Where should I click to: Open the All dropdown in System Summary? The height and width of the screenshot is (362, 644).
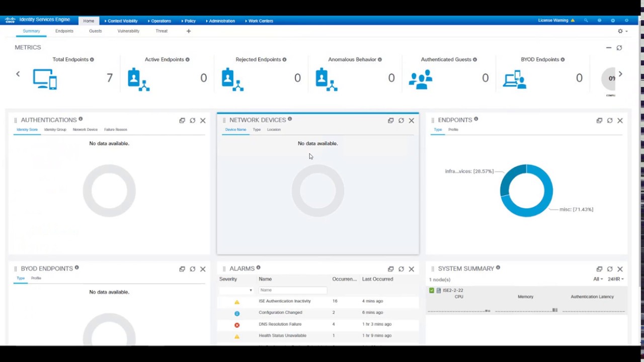[598, 279]
